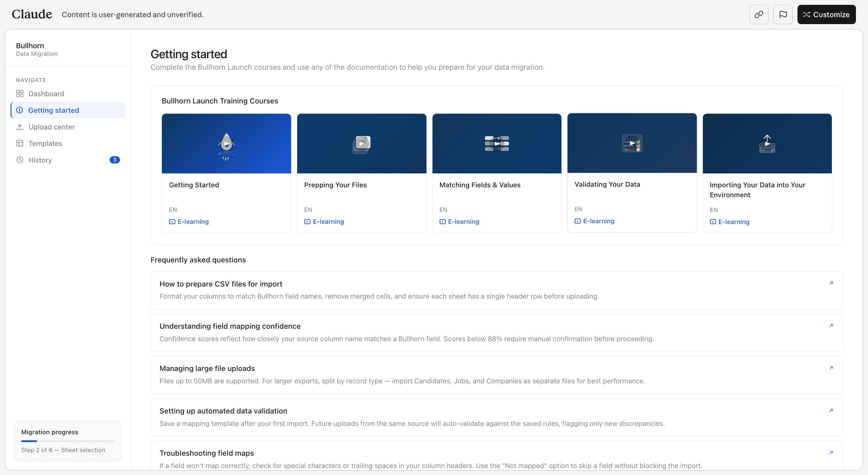Open the Prepping Your Files course thumbnail
Viewport: 868px width, 475px height.
pyautogui.click(x=362, y=144)
